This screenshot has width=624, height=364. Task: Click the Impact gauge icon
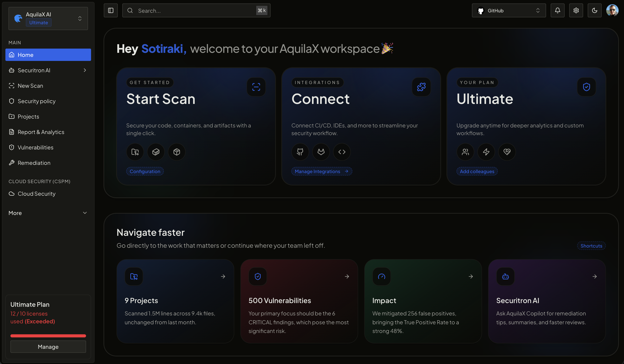[x=382, y=276]
